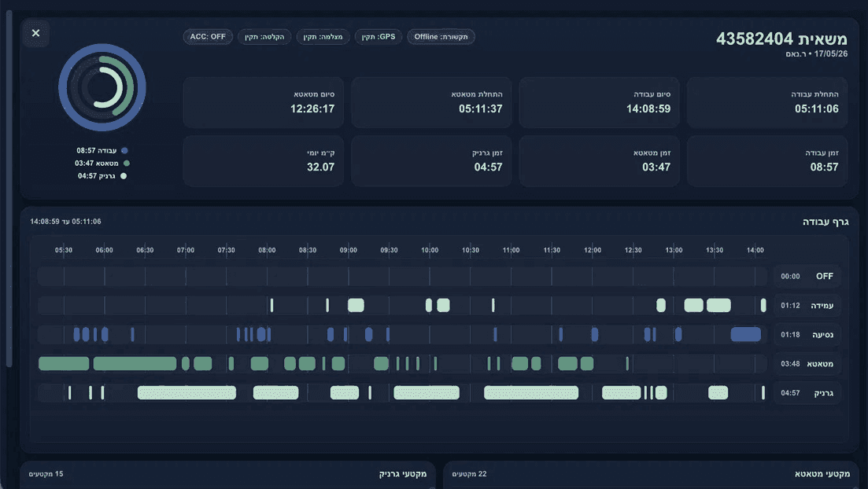
Task: Close the truck details panel with X
Action: click(x=36, y=33)
